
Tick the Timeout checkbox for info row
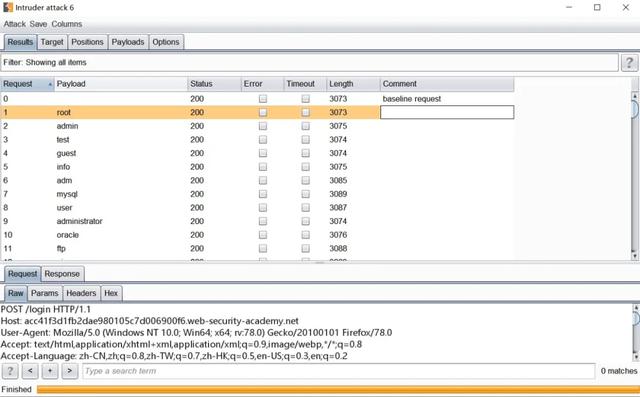pos(305,167)
